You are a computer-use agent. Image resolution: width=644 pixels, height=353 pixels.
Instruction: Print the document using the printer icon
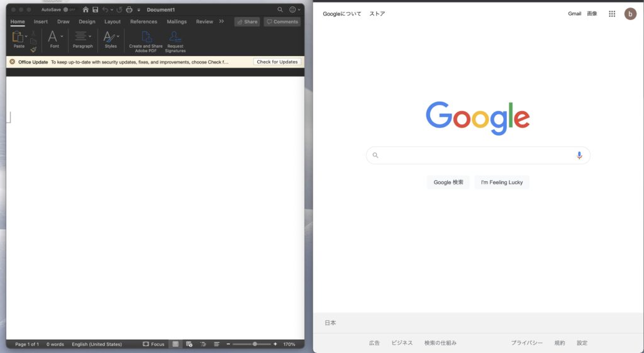(130, 9)
